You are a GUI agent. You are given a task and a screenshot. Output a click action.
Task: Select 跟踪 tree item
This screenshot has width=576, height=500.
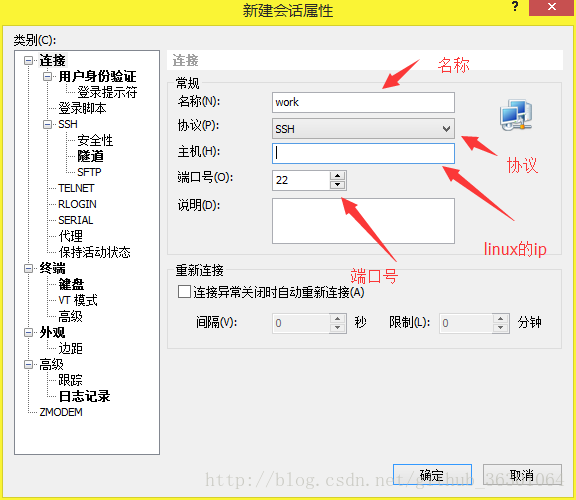71,380
